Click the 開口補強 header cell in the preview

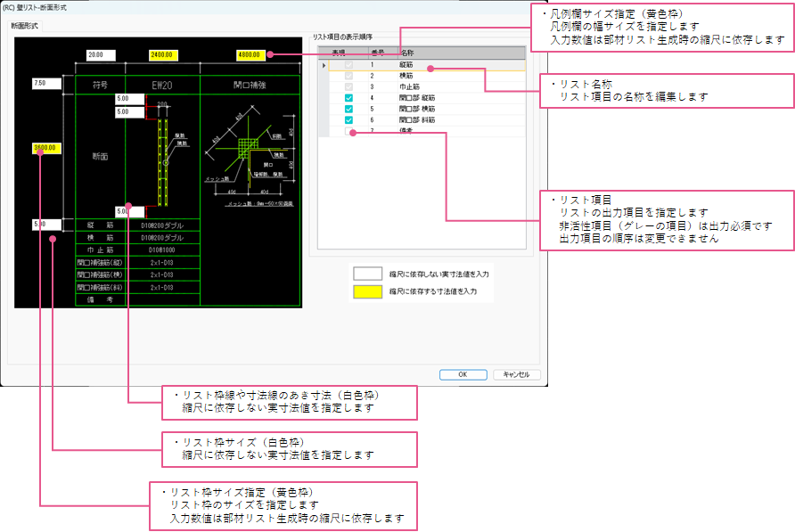250,86
